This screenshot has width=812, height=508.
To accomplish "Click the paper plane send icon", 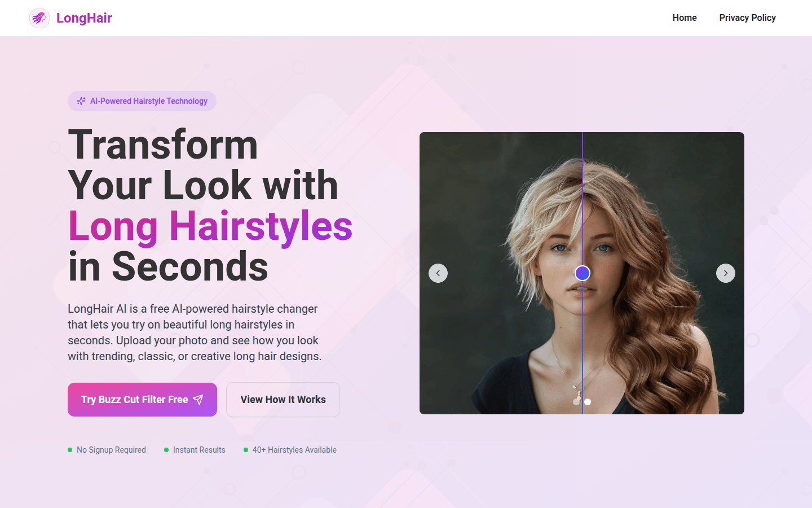I will click(198, 400).
